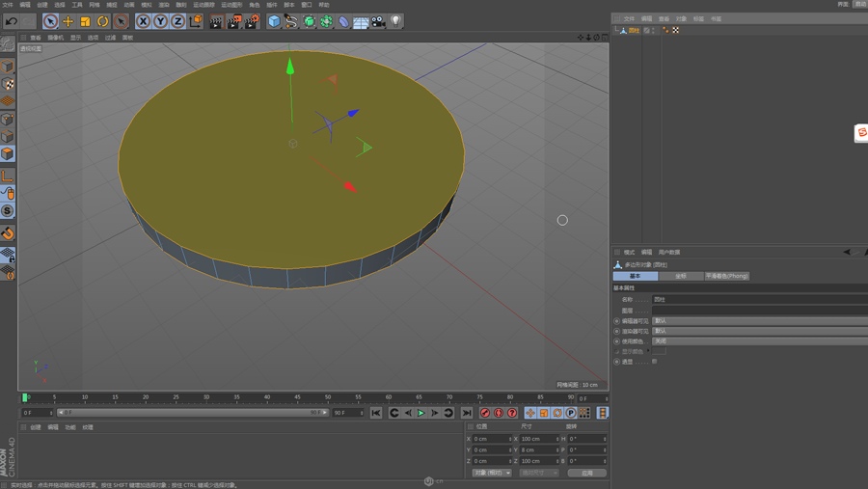Toggle Parameter (P) keyframe recording icon
Viewport: 868px width, 489px height.
click(x=571, y=413)
